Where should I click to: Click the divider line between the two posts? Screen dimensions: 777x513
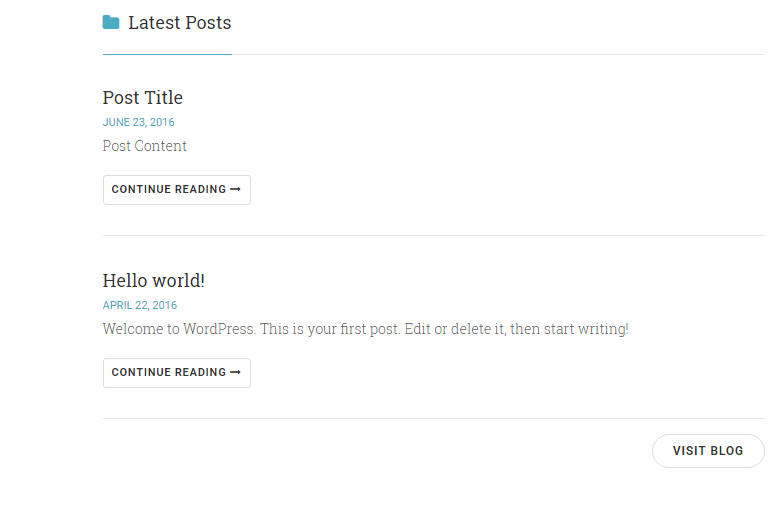click(434, 235)
